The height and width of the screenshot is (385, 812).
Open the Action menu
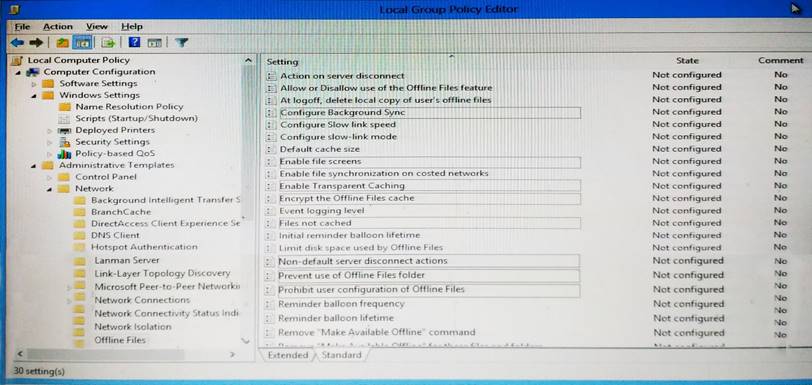[x=57, y=26]
